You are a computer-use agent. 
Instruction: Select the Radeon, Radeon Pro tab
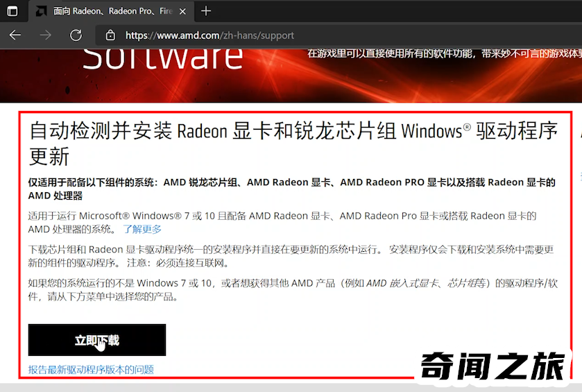click(113, 11)
